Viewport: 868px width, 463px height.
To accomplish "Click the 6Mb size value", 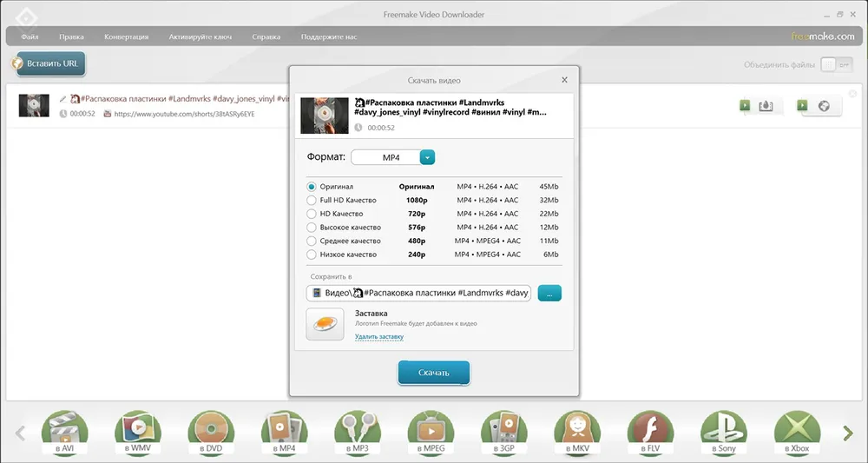I will tap(551, 255).
